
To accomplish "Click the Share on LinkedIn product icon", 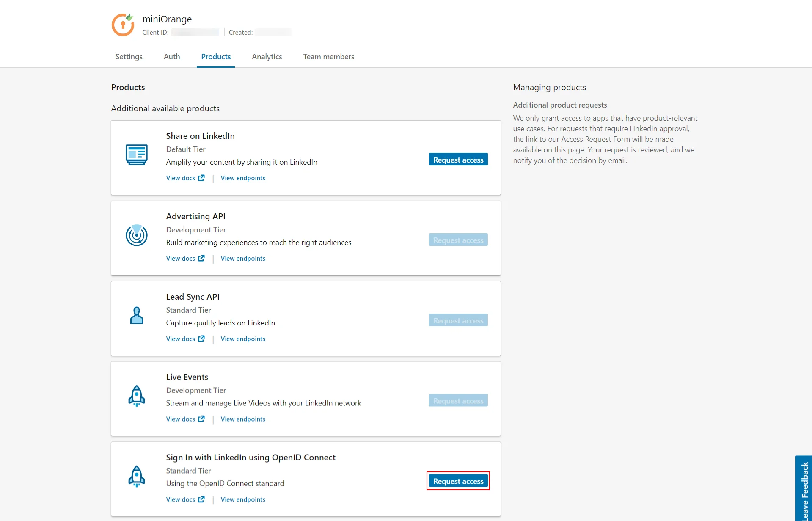I will pos(137,154).
